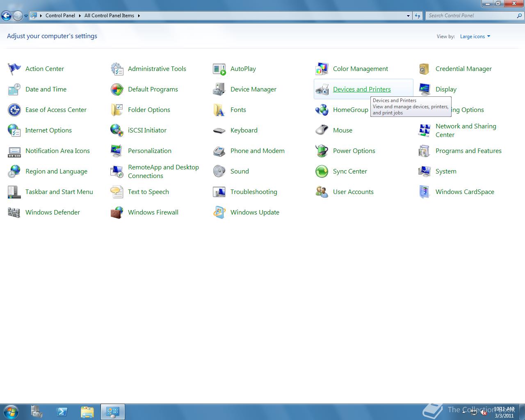The width and height of the screenshot is (525, 420).
Task: Open Server Manager from the taskbar
Action: [x=37, y=412]
